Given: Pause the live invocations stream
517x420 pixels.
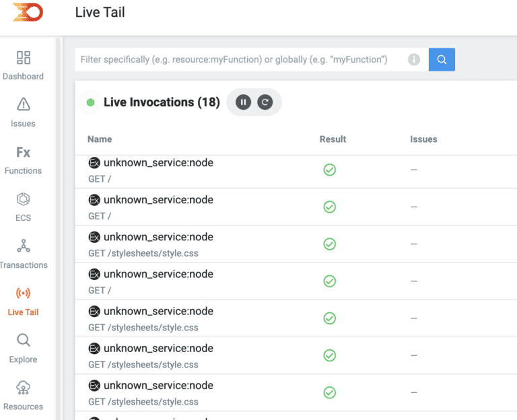Looking at the screenshot, I should click(x=244, y=102).
